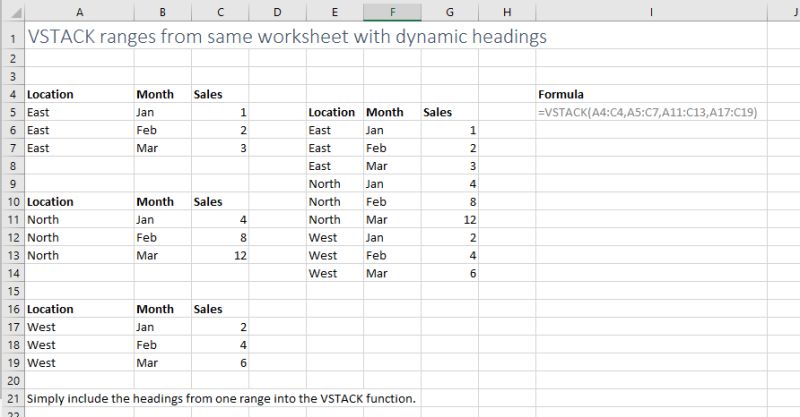Select column D header

(x=278, y=12)
